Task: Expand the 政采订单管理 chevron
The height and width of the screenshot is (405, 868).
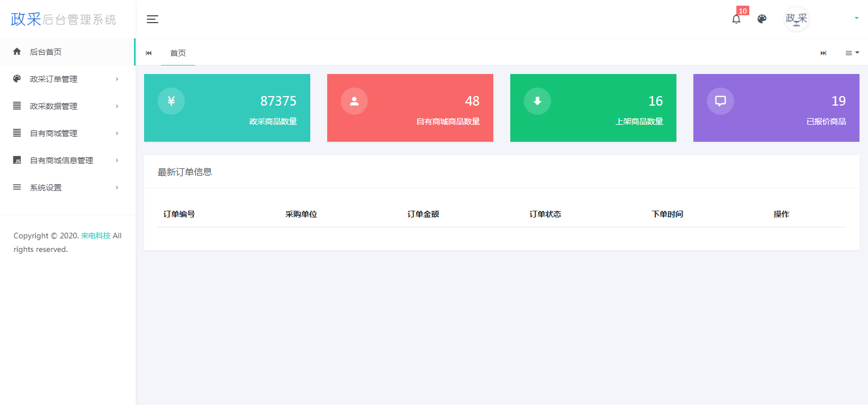Action: [x=117, y=79]
